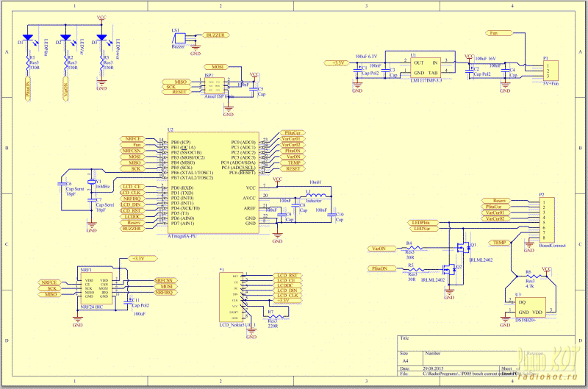Select the ISP1 Atmel ISP connector
588x389 pixels.
[215, 86]
